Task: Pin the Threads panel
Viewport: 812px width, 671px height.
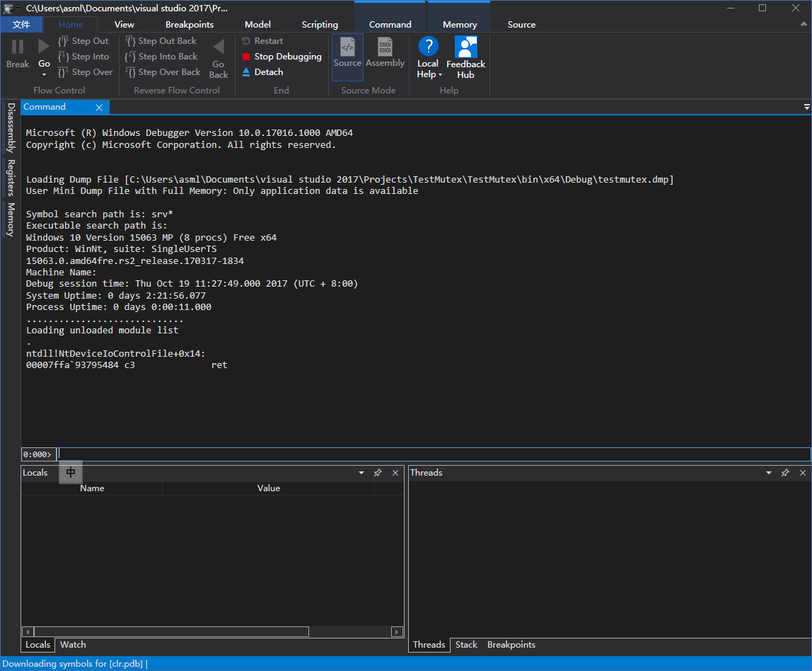Action: [x=785, y=473]
